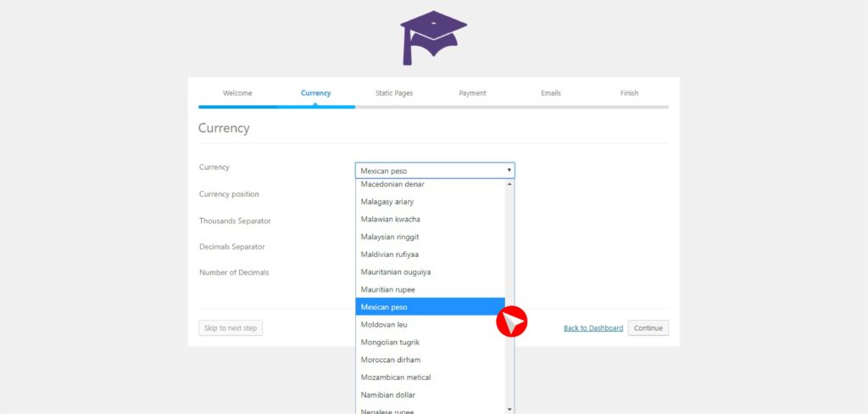Select Malawian kwacha currency

(390, 219)
